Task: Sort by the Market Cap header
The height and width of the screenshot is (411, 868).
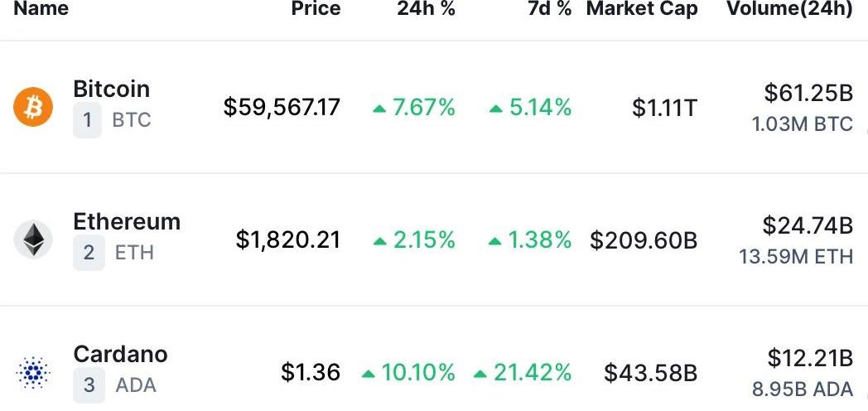Action: [x=642, y=9]
